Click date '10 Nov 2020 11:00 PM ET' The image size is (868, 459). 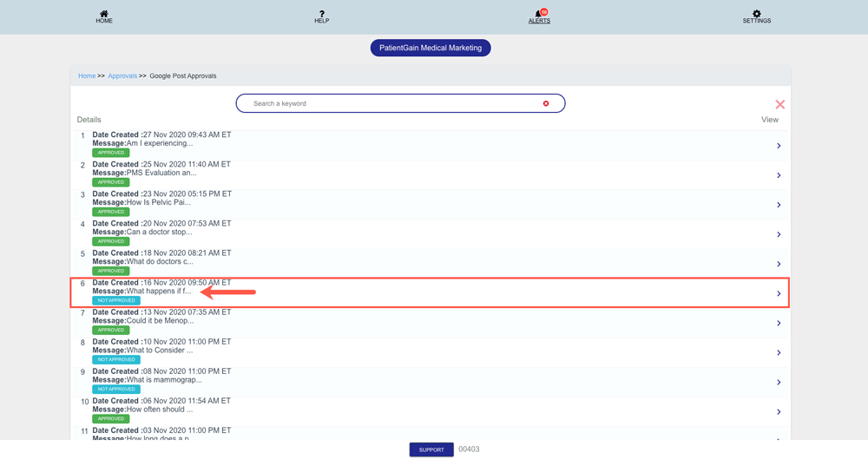click(187, 342)
